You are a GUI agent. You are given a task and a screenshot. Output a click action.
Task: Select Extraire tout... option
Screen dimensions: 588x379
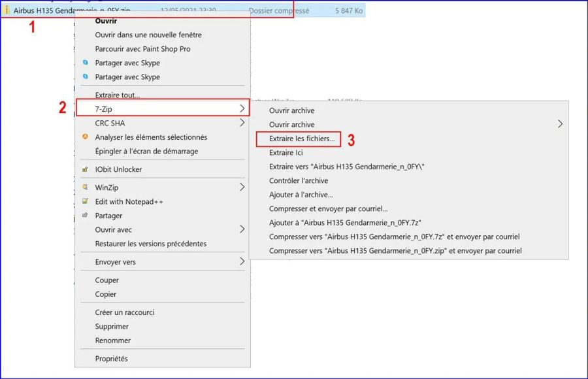[118, 95]
